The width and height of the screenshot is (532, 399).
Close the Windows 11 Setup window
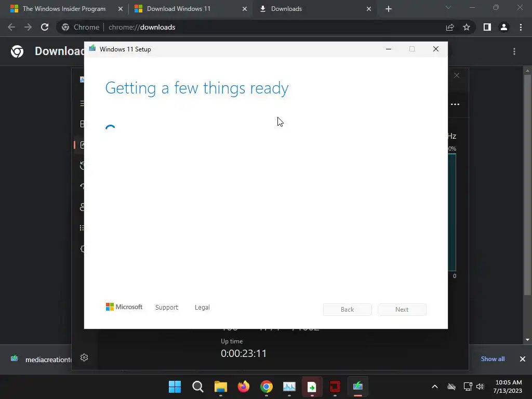[436, 49]
